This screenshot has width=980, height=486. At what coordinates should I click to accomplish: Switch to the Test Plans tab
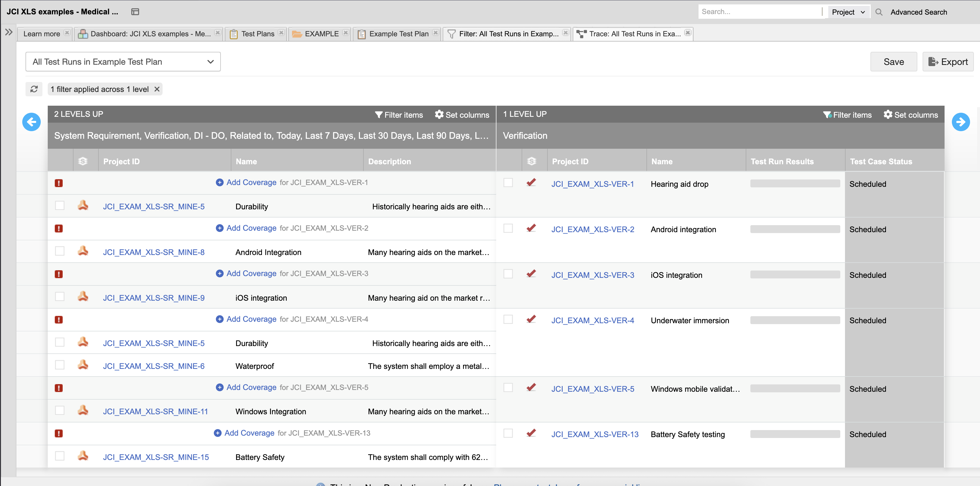click(258, 33)
